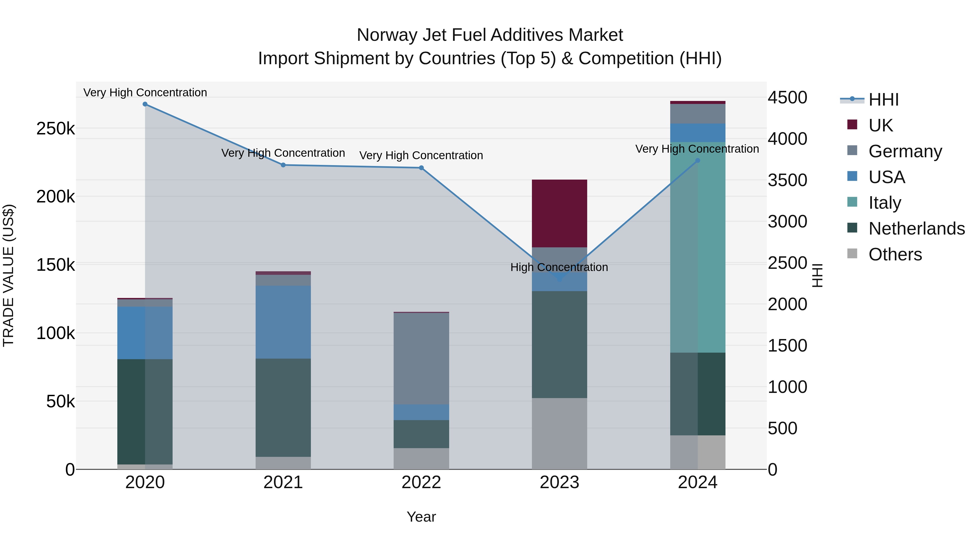Screen dimensions: 980x551
Task: Click the 2024 HHI data point
Action: click(x=698, y=161)
